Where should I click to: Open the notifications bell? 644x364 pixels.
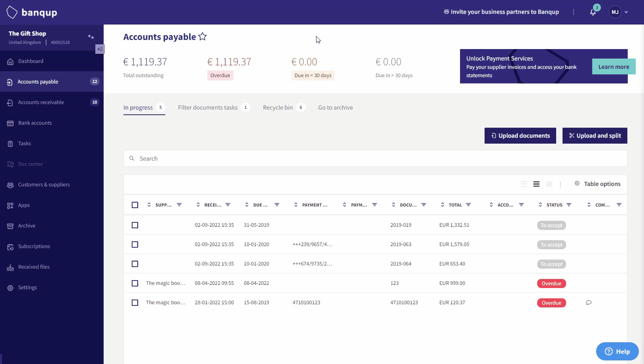(x=593, y=12)
